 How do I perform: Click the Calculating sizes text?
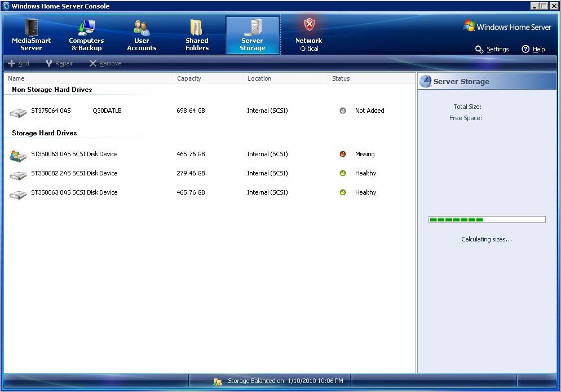[487, 239]
